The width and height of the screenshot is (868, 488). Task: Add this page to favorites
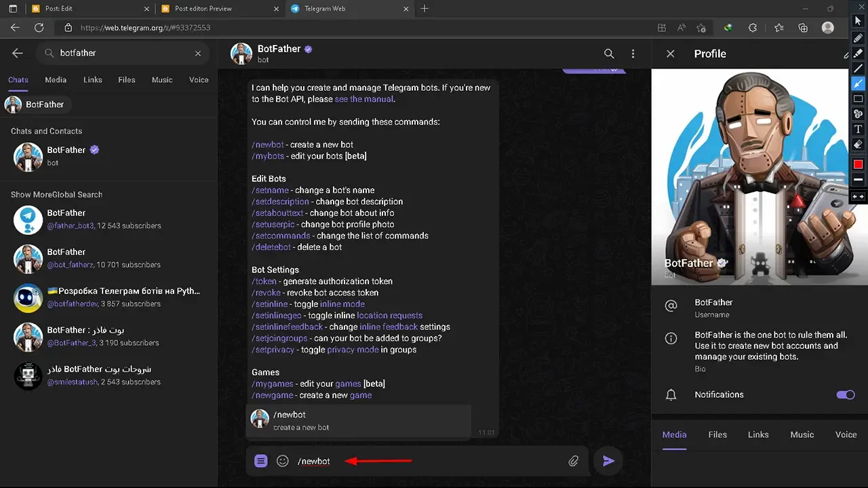click(x=701, y=28)
